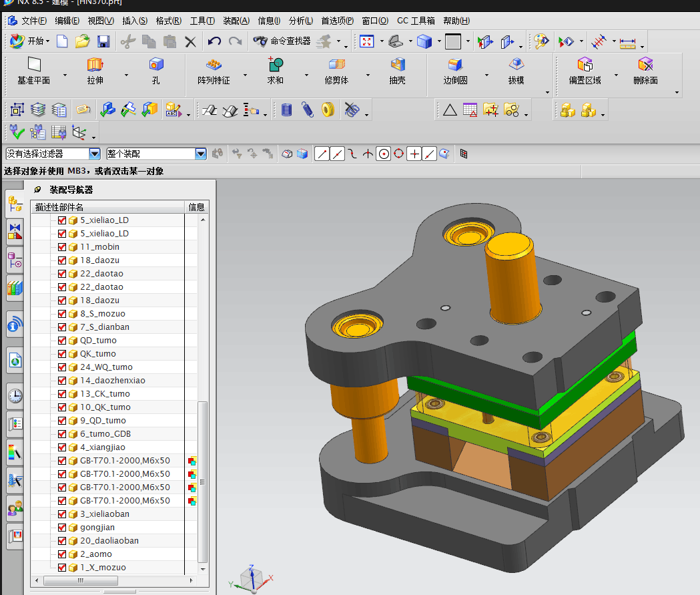The width and height of the screenshot is (700, 595).
Task: Select the Hole (孔) tool
Action: (155, 71)
